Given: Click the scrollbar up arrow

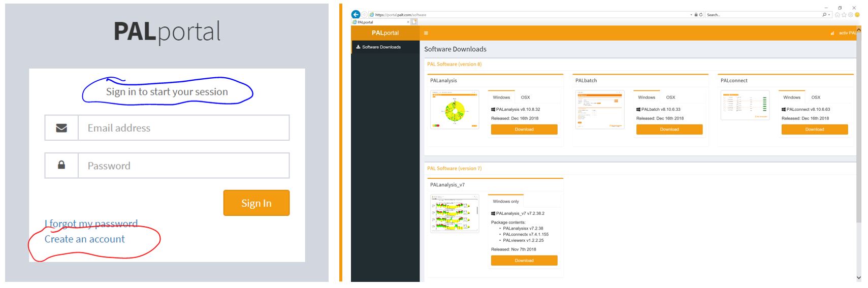Looking at the screenshot, I should pyautogui.click(x=858, y=30).
